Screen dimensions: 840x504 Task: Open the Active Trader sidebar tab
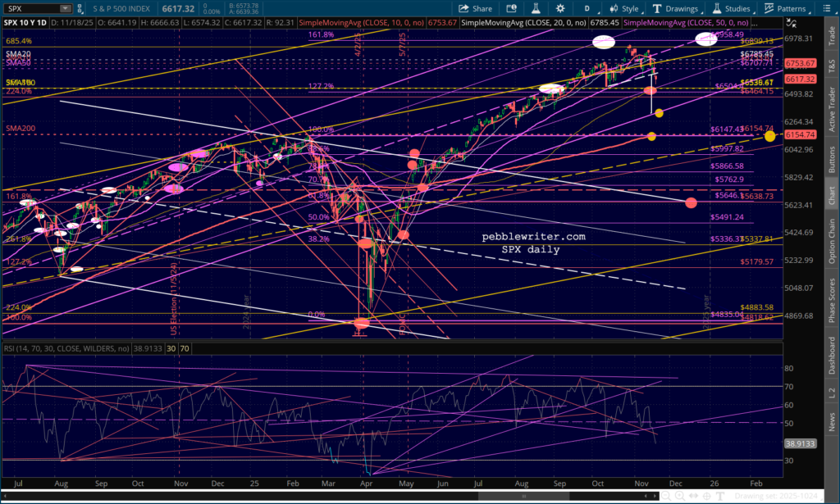832,109
